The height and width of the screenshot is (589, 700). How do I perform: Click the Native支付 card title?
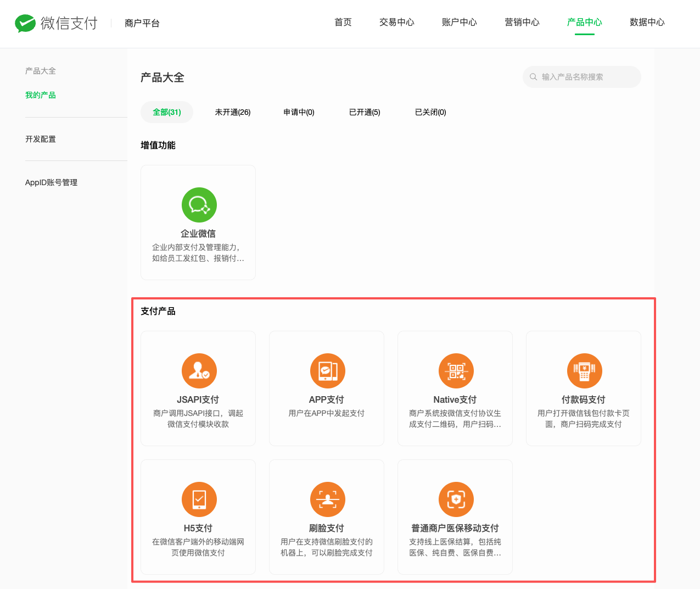click(x=455, y=399)
